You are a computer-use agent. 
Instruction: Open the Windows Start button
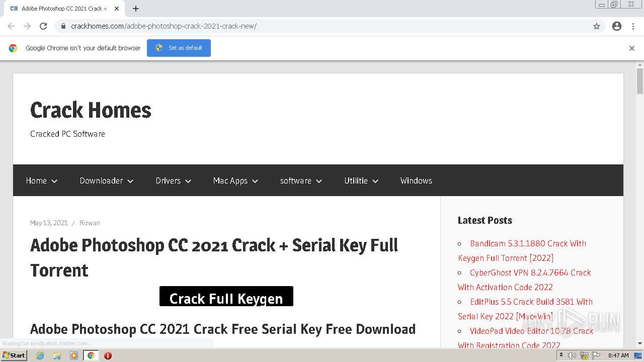[x=14, y=355]
